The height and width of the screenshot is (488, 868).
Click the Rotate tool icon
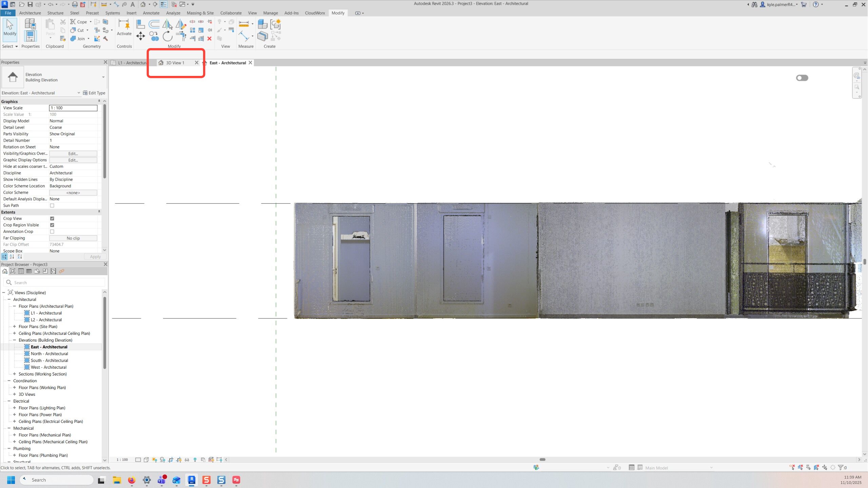[167, 36]
